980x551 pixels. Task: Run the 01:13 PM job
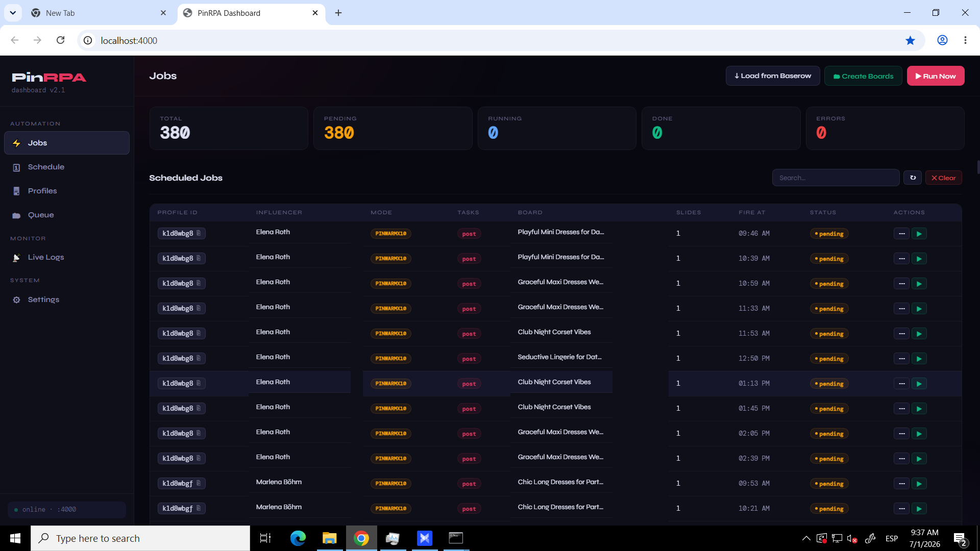coord(919,384)
